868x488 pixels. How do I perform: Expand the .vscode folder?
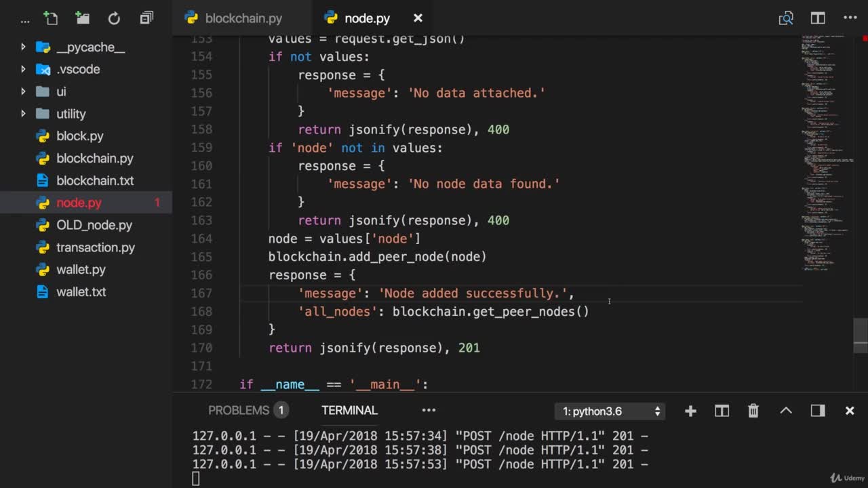(23, 69)
